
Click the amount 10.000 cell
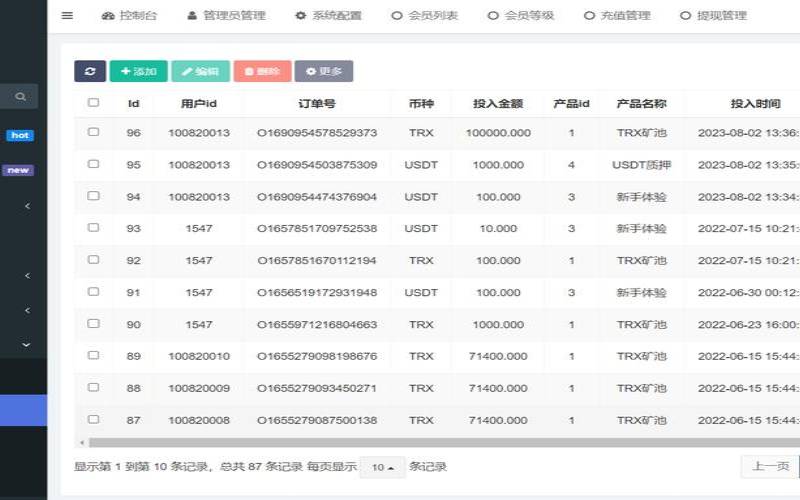(498, 228)
